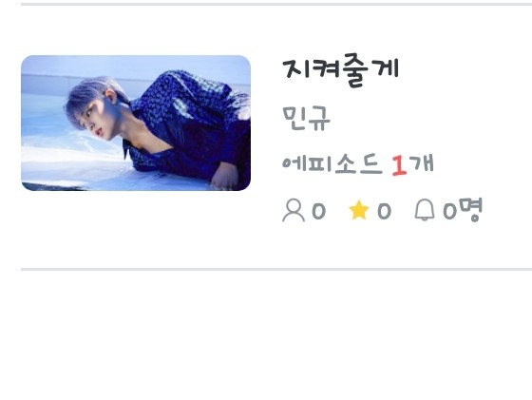The width and height of the screenshot is (532, 400).
Task: Tap the yellow star rating icon
Action: pyautogui.click(x=359, y=210)
